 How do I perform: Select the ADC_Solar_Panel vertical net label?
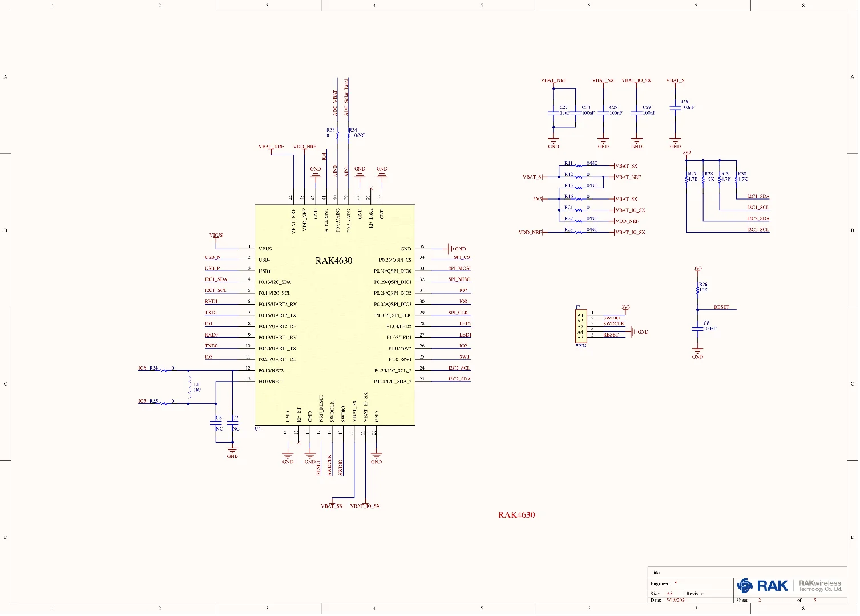tap(346, 97)
